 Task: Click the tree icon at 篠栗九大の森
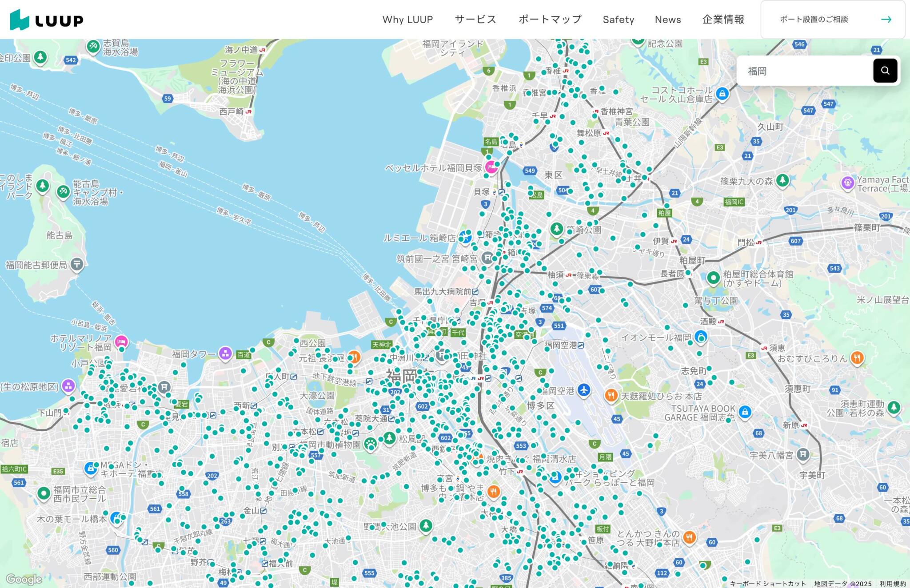[783, 181]
